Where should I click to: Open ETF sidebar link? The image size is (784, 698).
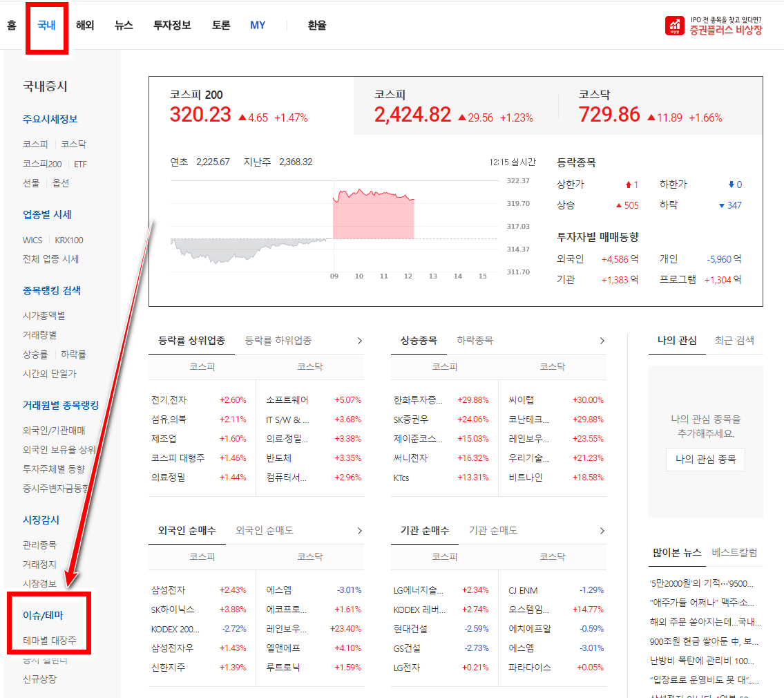tap(81, 164)
